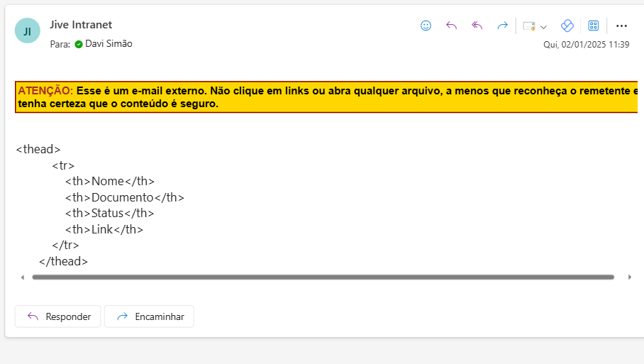The width and height of the screenshot is (644, 364).
Task: Expand the dropdown next to message actions
Action: tap(543, 27)
